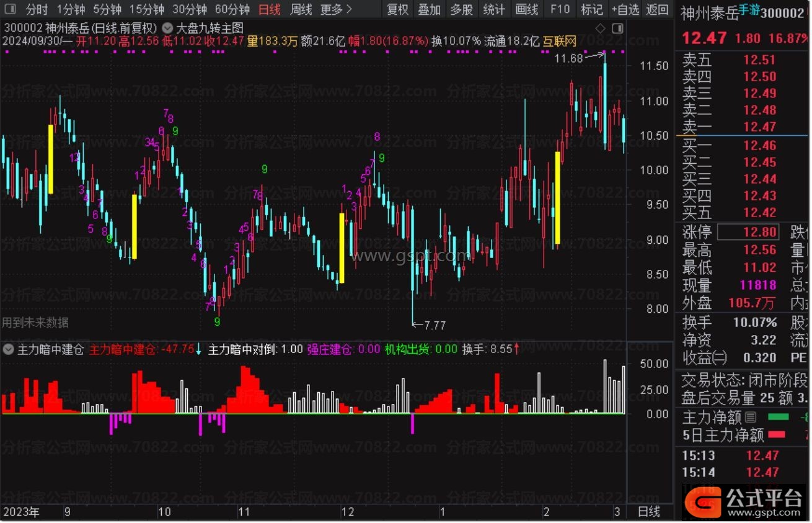The image size is (812, 523).
Task: Click the green bar next to 主力净额
Action: tap(779, 418)
